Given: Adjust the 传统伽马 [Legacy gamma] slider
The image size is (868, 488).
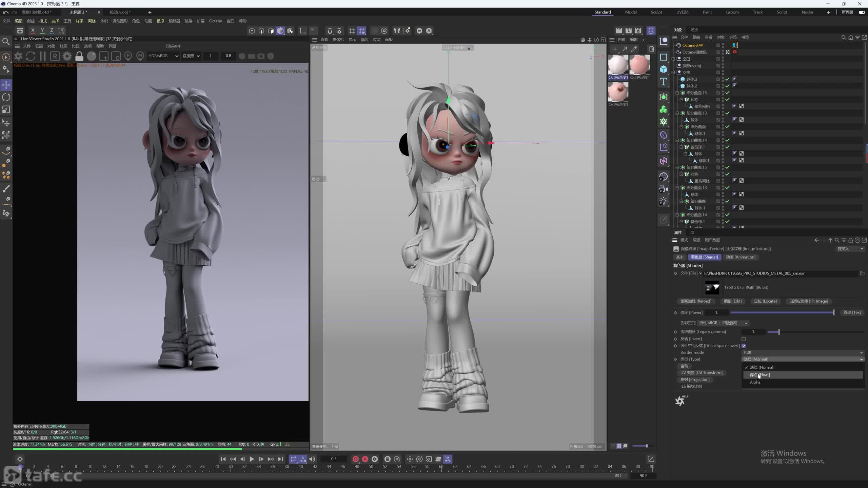Looking at the screenshot, I should click(815, 332).
